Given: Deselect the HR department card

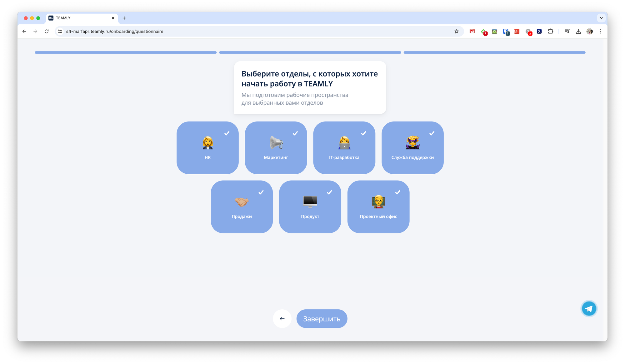Looking at the screenshot, I should (x=207, y=147).
